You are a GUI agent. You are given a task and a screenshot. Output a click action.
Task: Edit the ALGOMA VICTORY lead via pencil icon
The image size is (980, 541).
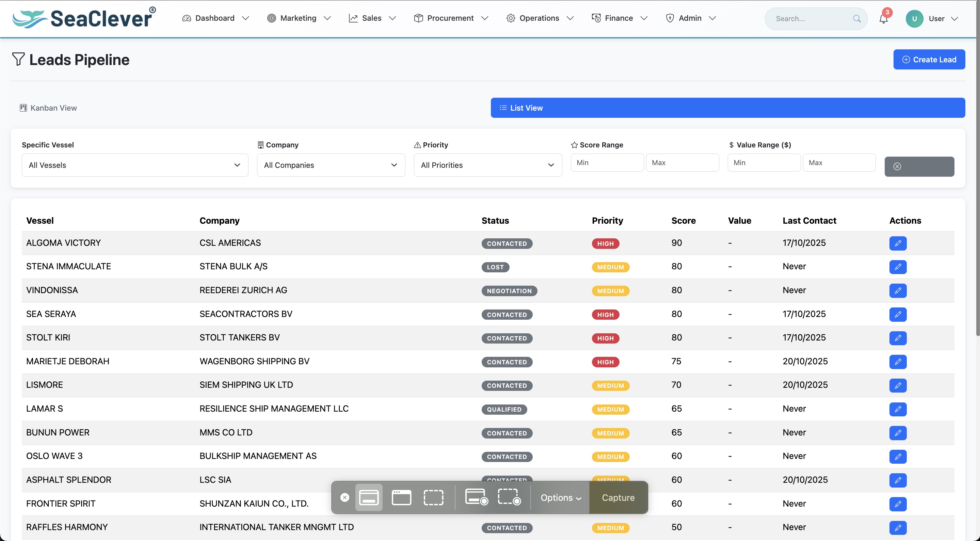pyautogui.click(x=898, y=243)
